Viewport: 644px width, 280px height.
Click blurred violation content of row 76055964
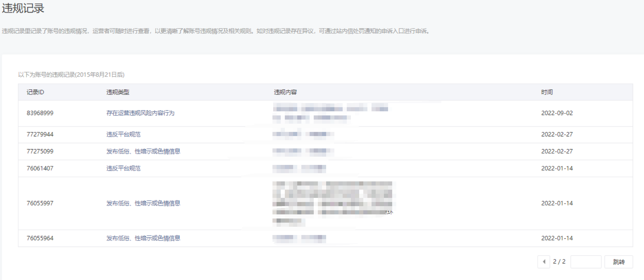point(299,238)
